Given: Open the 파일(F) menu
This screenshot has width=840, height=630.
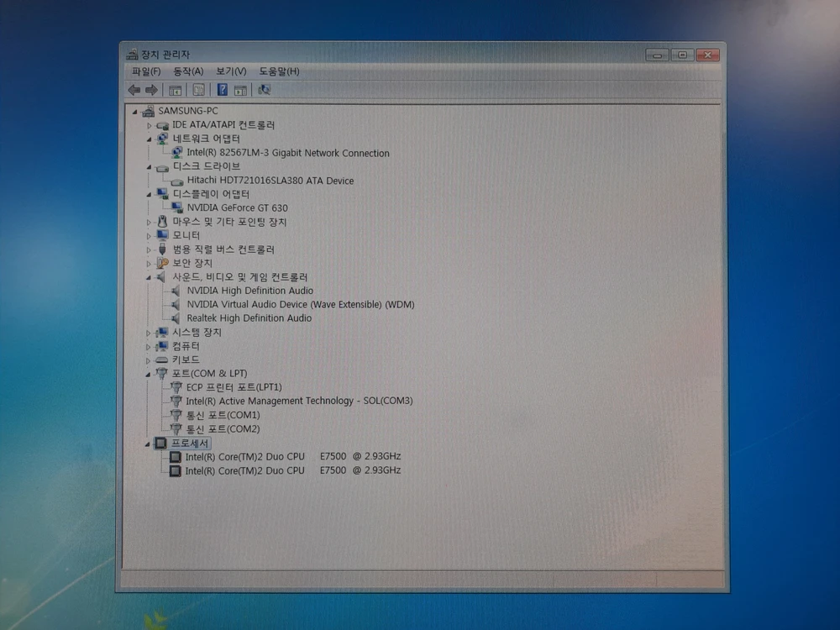Looking at the screenshot, I should point(146,71).
